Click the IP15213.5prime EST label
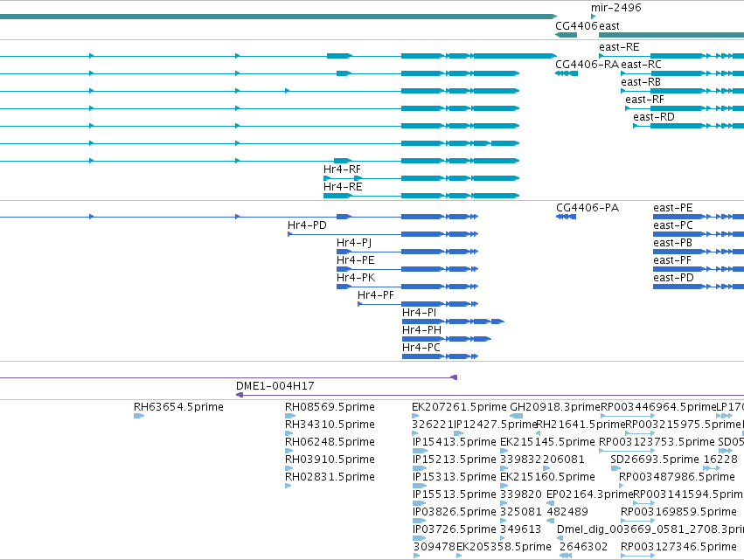The height and width of the screenshot is (560, 744). (x=454, y=460)
